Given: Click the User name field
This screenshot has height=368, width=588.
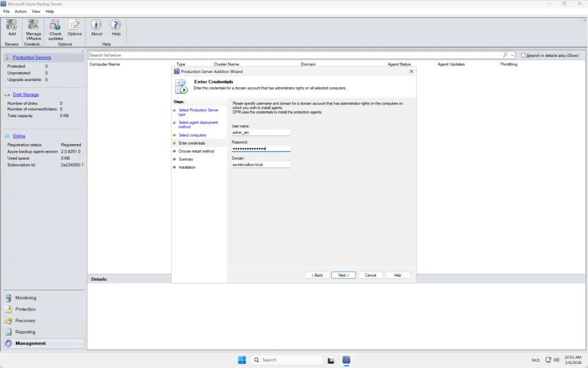Looking at the screenshot, I should tap(261, 133).
